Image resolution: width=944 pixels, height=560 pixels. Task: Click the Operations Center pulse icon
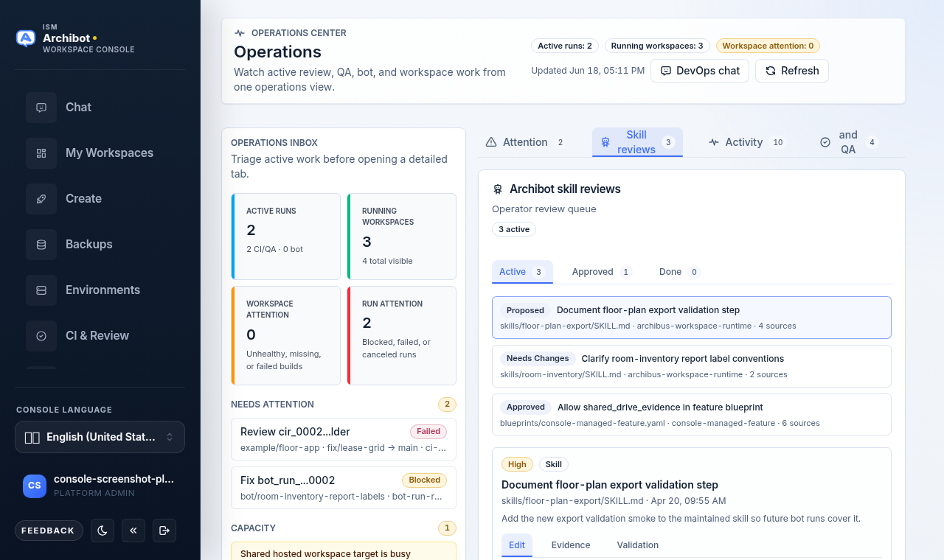pyautogui.click(x=240, y=33)
